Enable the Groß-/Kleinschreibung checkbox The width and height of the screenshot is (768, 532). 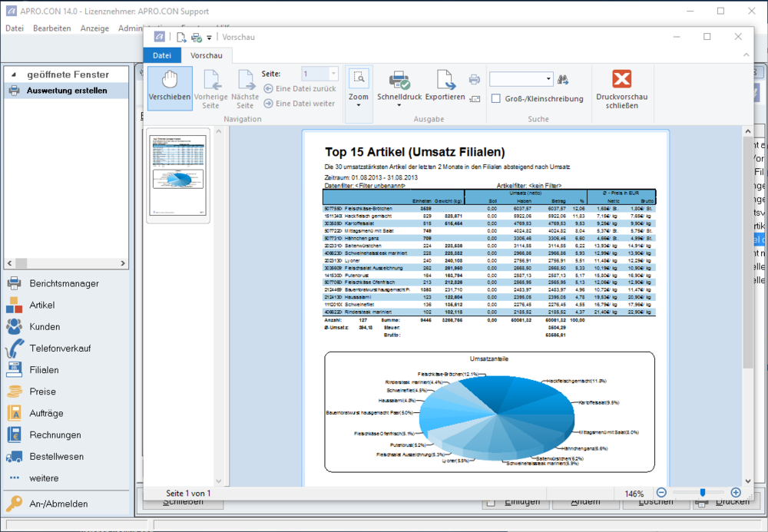pos(496,98)
